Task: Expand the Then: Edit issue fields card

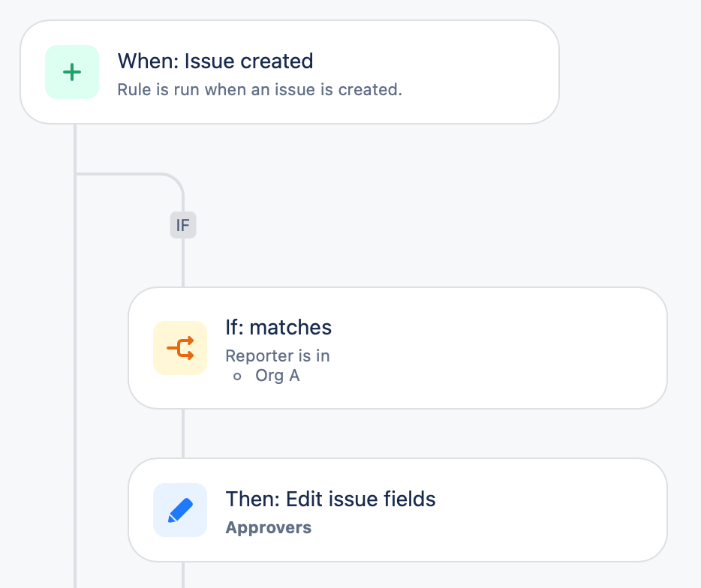Action: [398, 510]
